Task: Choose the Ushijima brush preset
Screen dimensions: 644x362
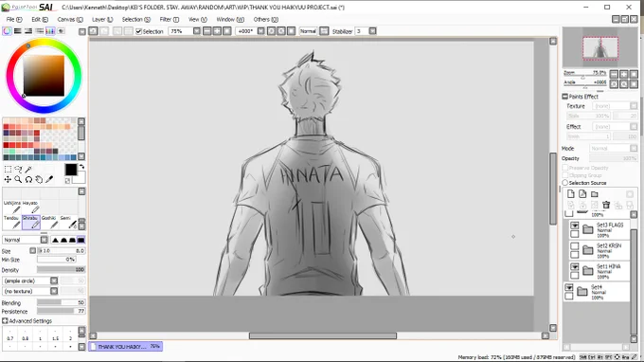Action: click(x=12, y=207)
